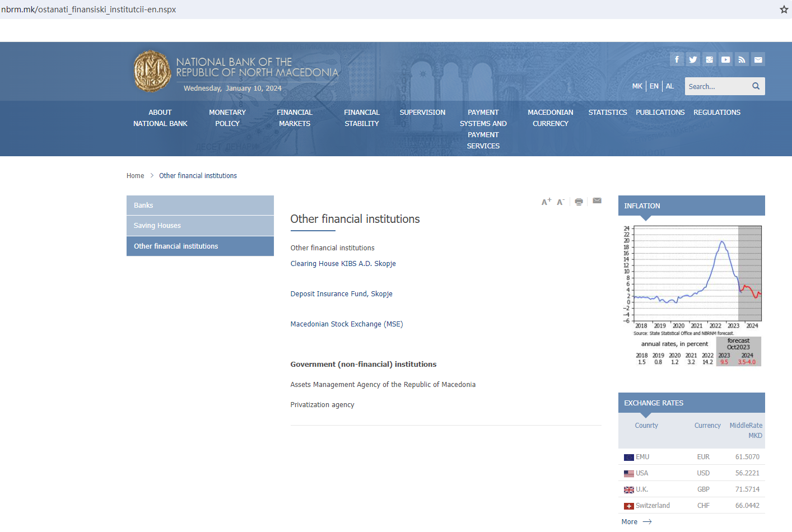
Task: Open Clearing House KIBS A.D. Skopje link
Action: 343,264
